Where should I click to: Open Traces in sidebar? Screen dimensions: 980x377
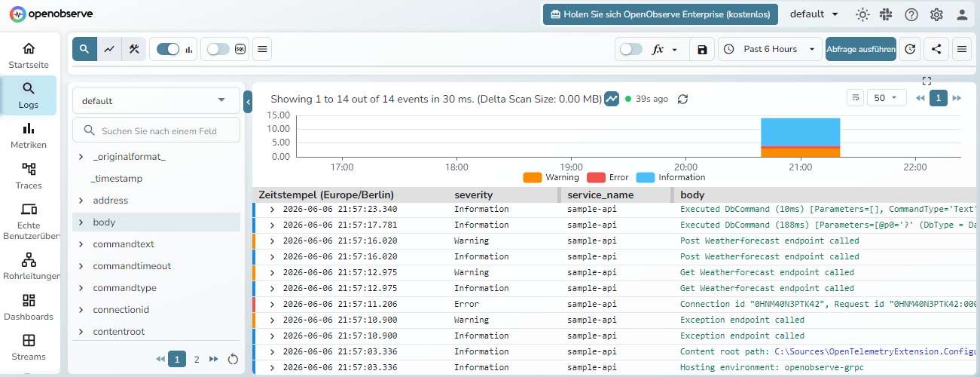[29, 176]
